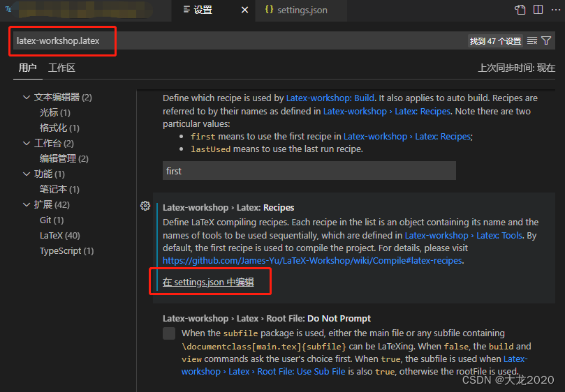Clear the settings search input icon
This screenshot has height=392, width=565.
click(532, 40)
